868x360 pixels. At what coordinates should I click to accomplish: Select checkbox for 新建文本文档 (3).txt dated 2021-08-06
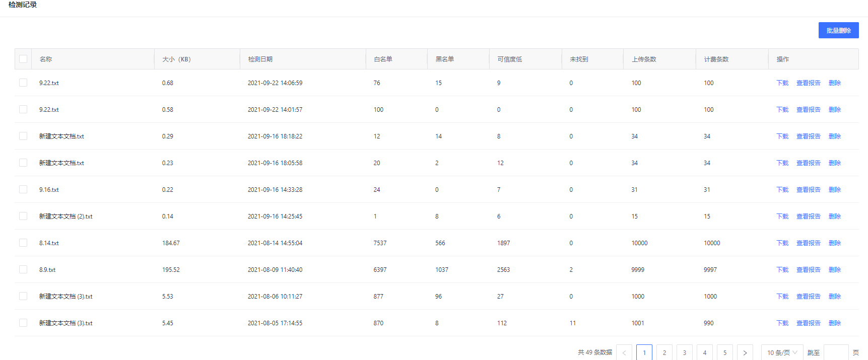[23, 296]
